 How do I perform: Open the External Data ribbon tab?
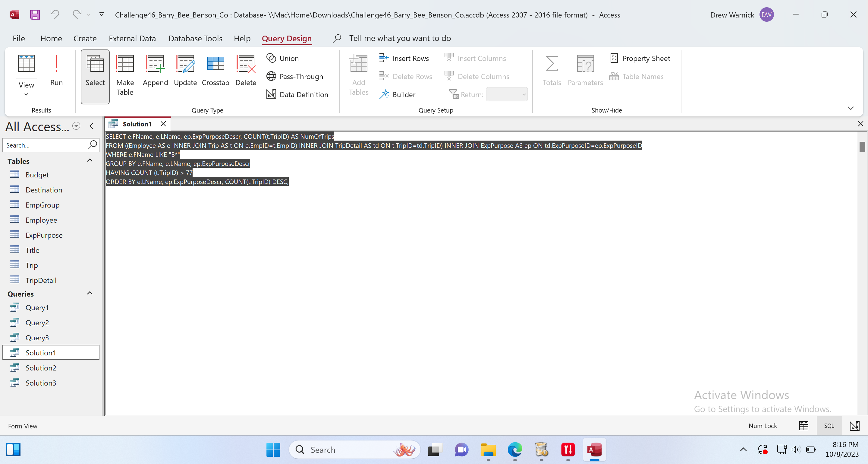coord(132,38)
